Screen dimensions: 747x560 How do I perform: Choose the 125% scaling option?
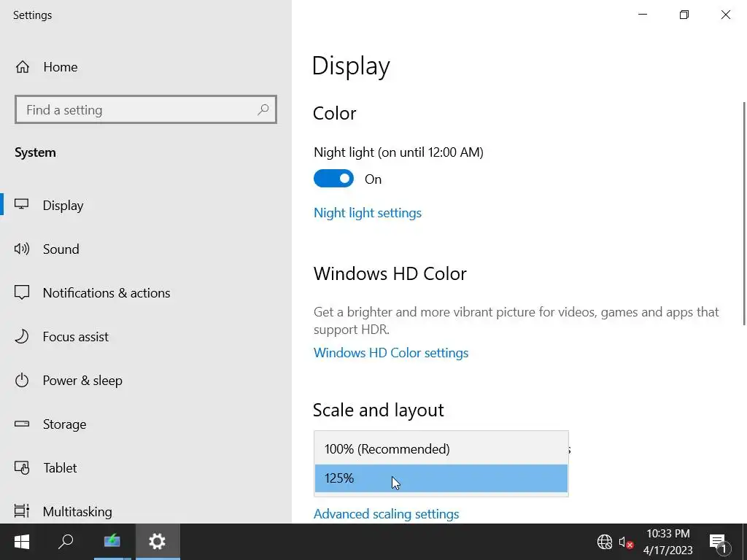[x=441, y=478]
